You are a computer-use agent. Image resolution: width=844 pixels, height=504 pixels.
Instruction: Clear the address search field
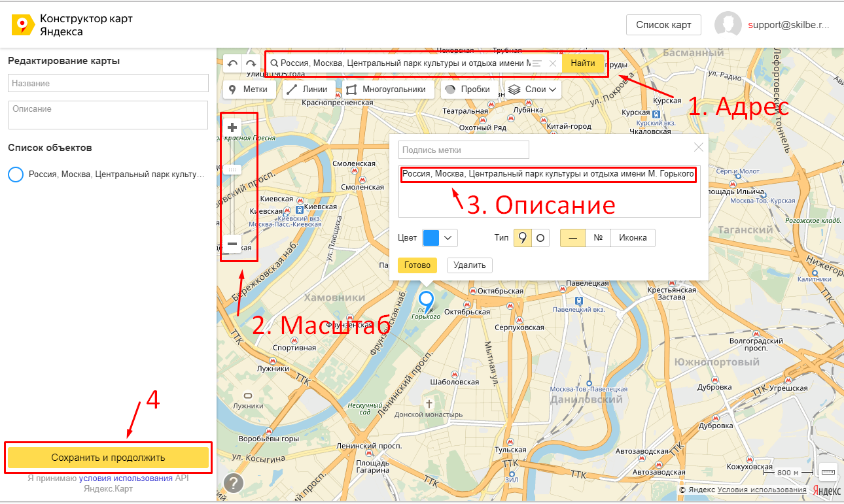coord(553,63)
